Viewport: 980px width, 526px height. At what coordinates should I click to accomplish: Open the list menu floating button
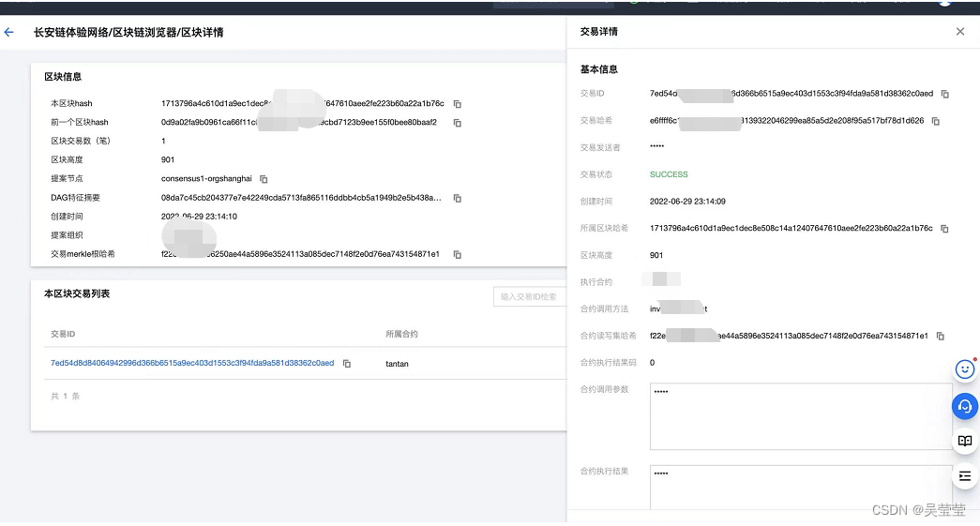(965, 476)
